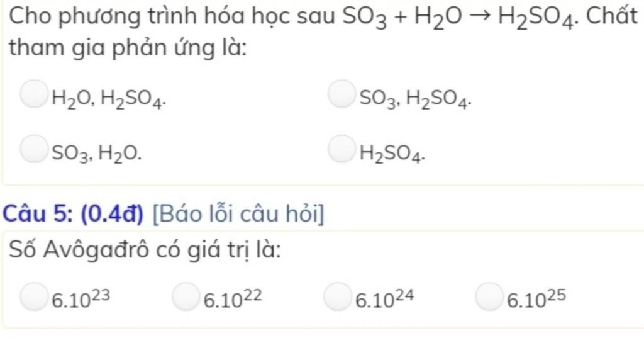Click the Câu 5: (0.4đ) heading
The width and height of the screenshot is (644, 338).
tap(73, 214)
